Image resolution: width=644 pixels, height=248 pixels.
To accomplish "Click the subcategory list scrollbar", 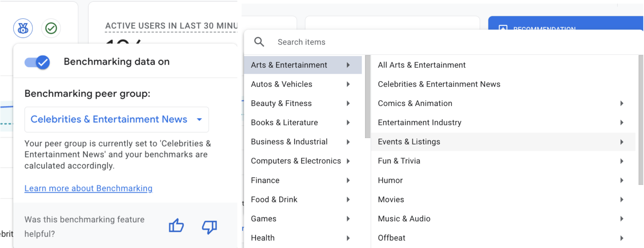I will point(641,120).
